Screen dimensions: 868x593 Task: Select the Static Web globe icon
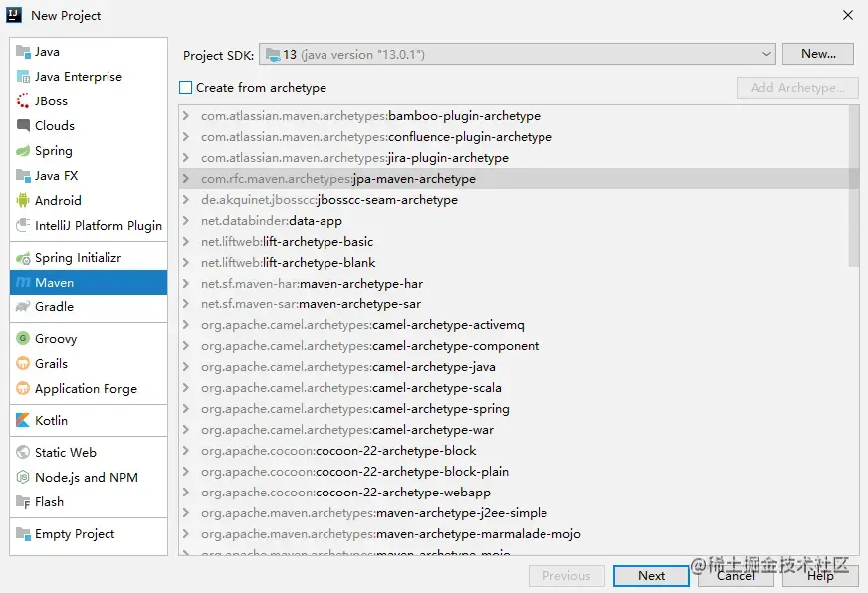(x=23, y=452)
